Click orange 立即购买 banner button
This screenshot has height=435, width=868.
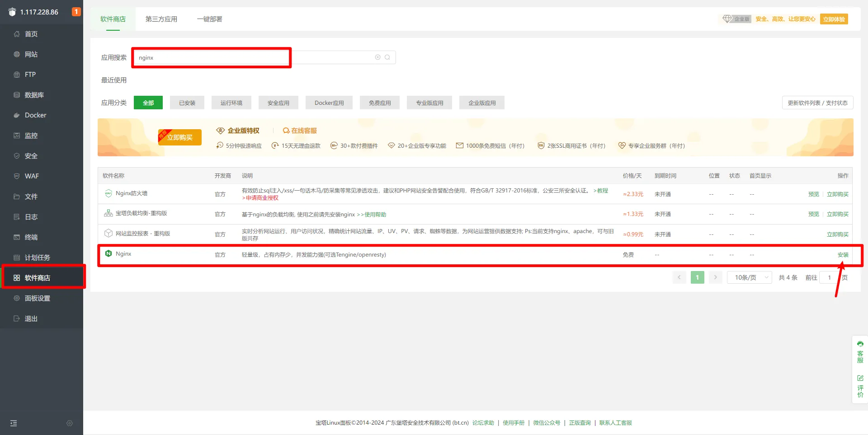click(180, 137)
